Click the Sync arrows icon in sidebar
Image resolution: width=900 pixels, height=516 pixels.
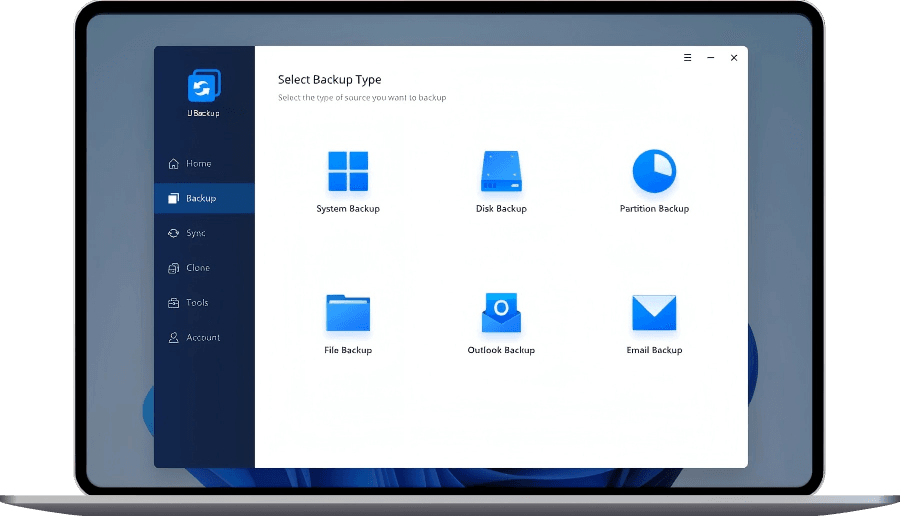pos(173,233)
